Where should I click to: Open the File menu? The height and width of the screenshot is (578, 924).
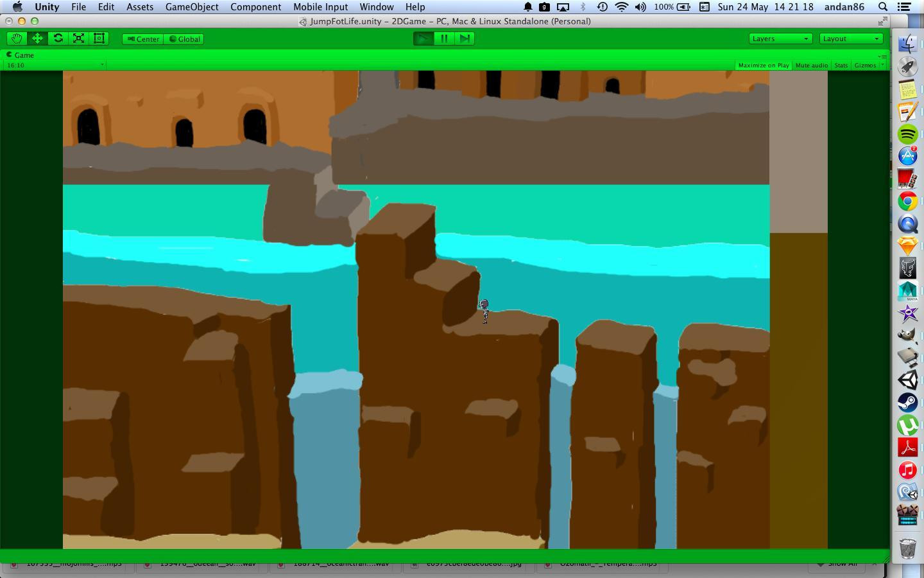(78, 7)
